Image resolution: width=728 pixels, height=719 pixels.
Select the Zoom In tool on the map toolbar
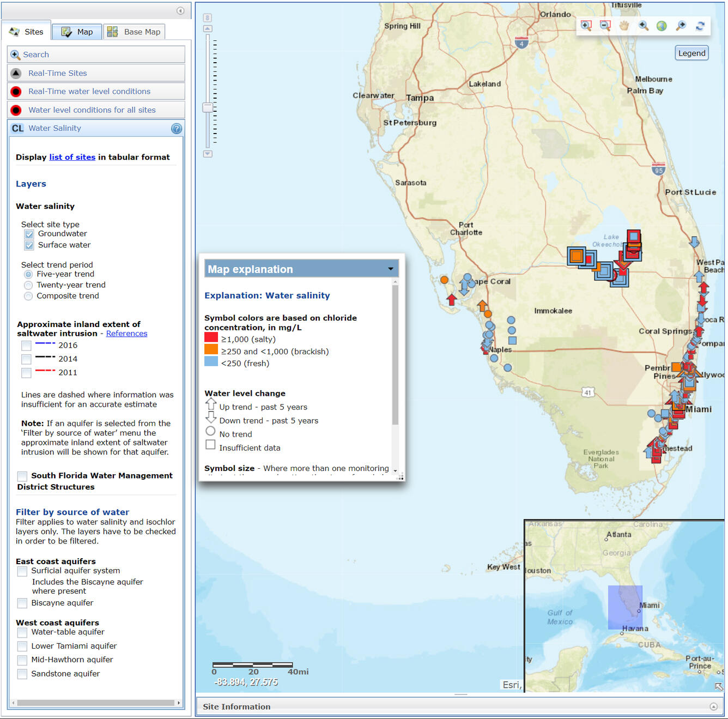(x=586, y=25)
